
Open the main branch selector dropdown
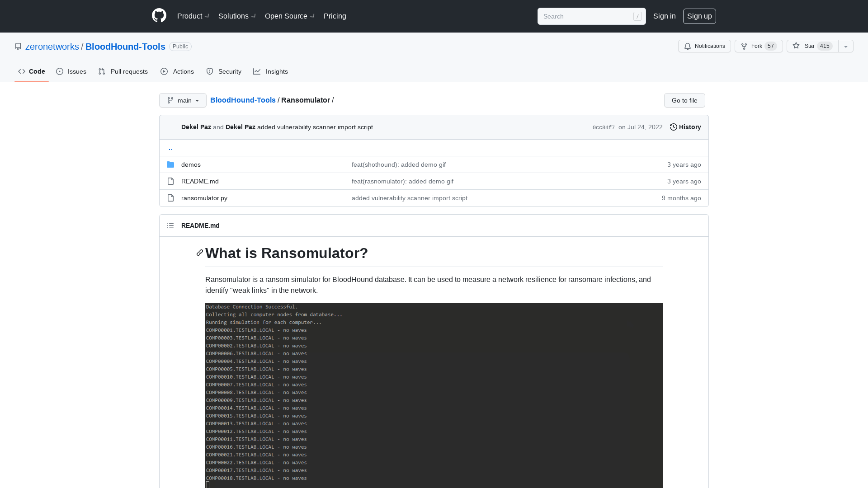(x=183, y=100)
